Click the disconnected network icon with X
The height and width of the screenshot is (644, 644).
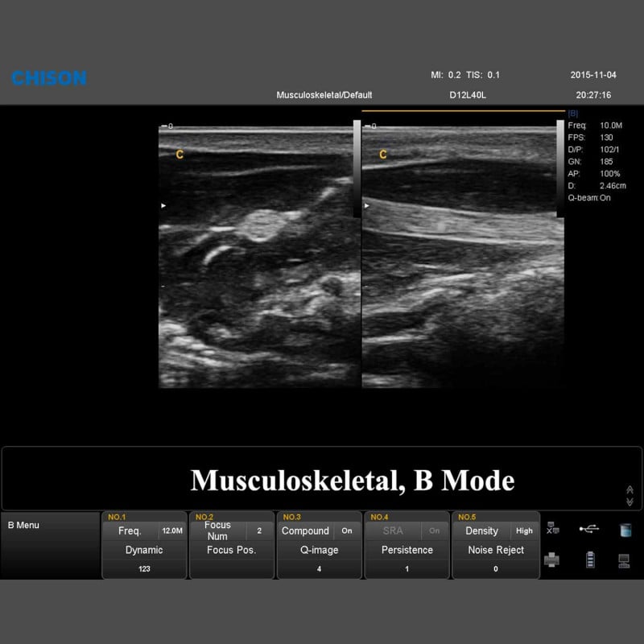[x=552, y=529]
